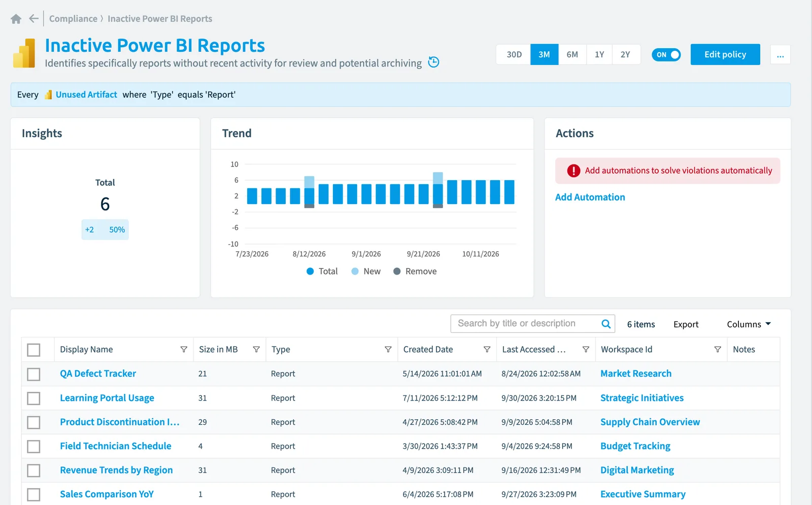Open the Unused Artifact link

pyautogui.click(x=86, y=95)
